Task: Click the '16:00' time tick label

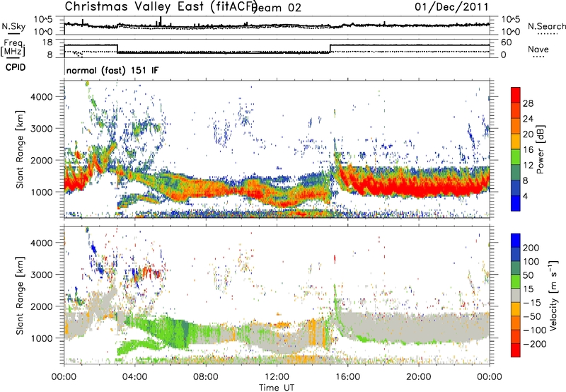Action: point(347,377)
